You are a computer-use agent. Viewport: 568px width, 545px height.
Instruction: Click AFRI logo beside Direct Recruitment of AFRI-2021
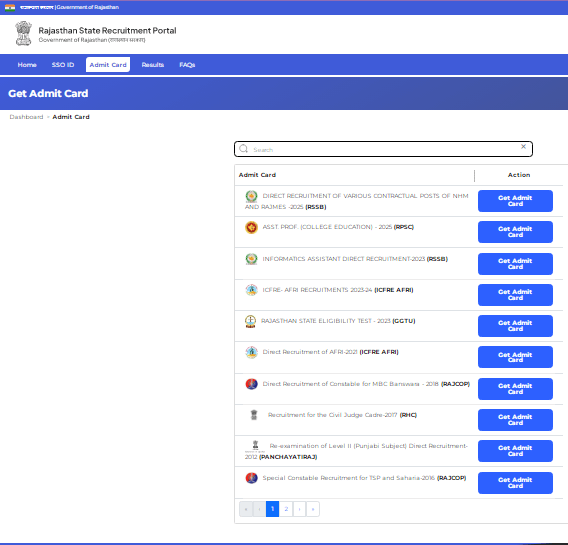click(x=251, y=352)
